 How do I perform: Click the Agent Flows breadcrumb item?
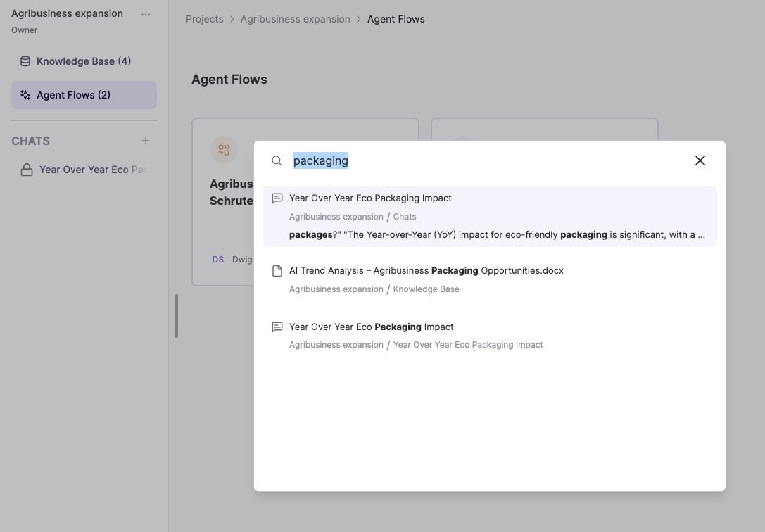[x=396, y=19]
